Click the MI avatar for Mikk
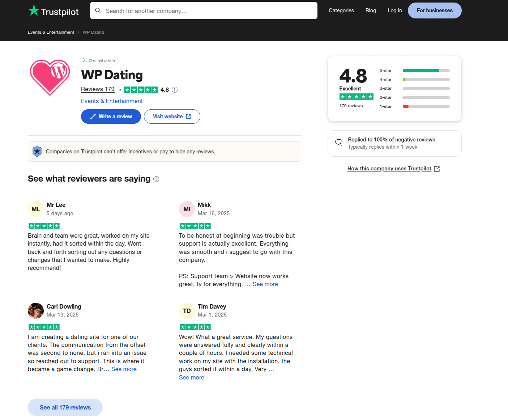The height and width of the screenshot is (420, 508). 187,209
